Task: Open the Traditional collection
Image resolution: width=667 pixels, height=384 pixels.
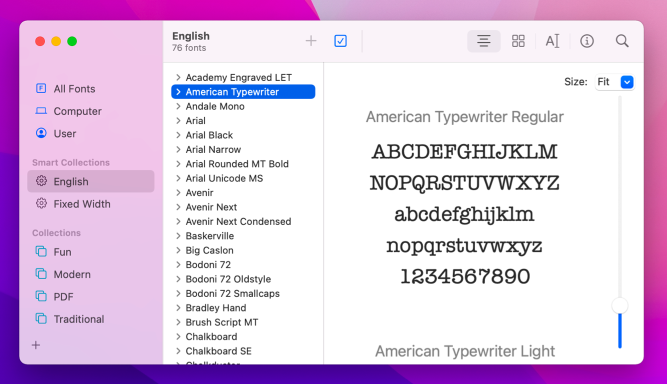Action: tap(91, 319)
